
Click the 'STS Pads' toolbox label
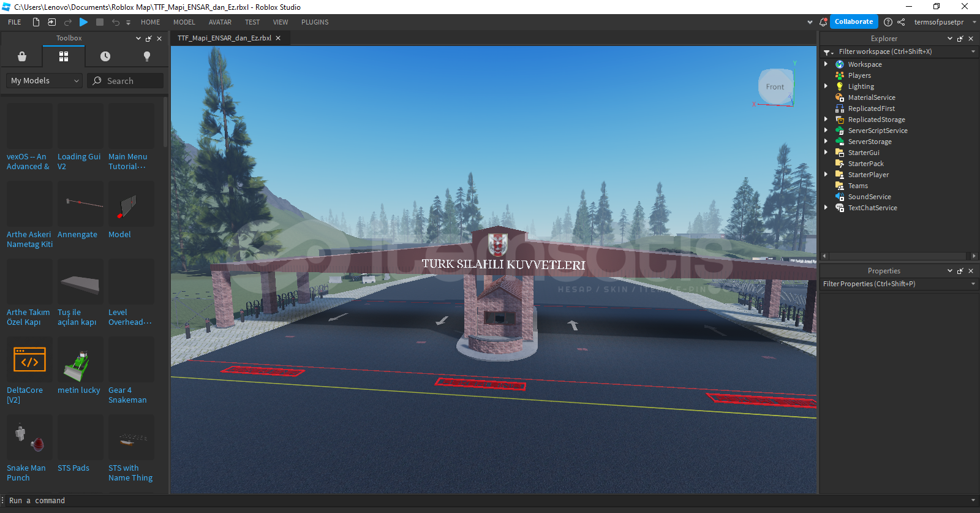tap(73, 468)
